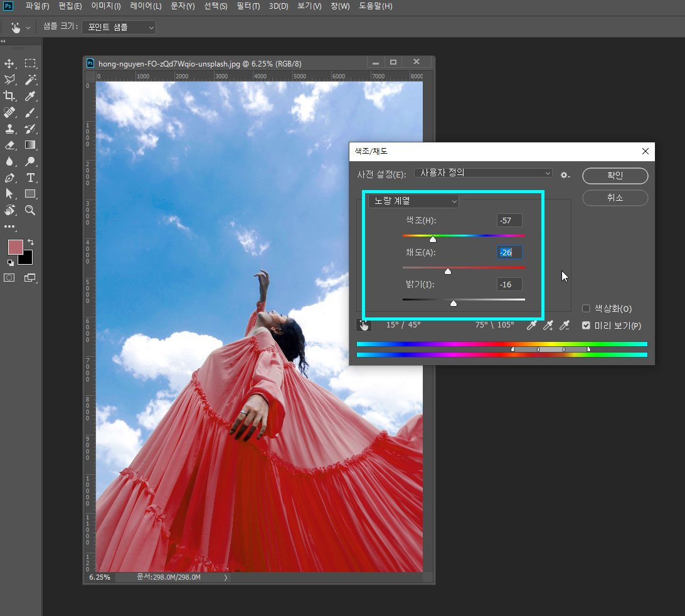Select the Blur tool
The image size is (685, 616).
[x=9, y=161]
